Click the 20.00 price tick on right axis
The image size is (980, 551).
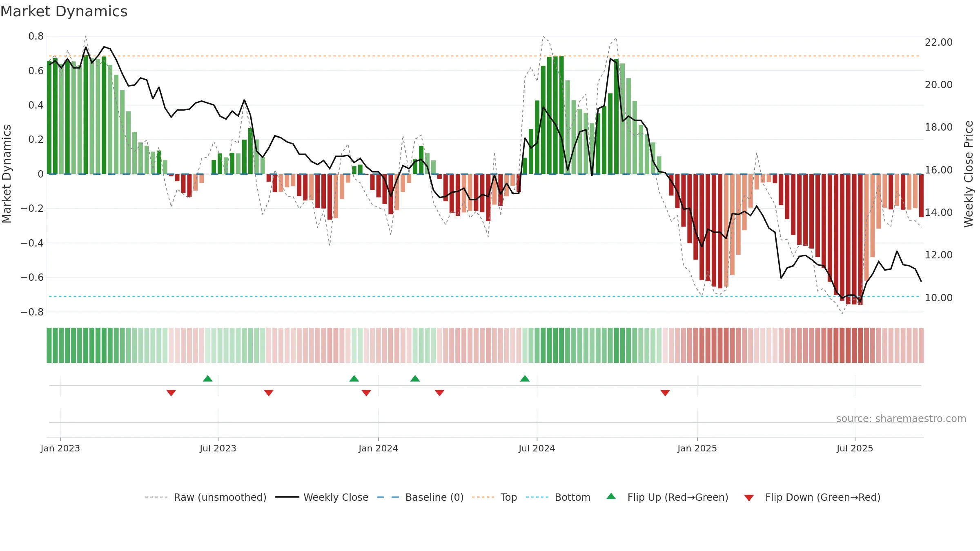(939, 85)
